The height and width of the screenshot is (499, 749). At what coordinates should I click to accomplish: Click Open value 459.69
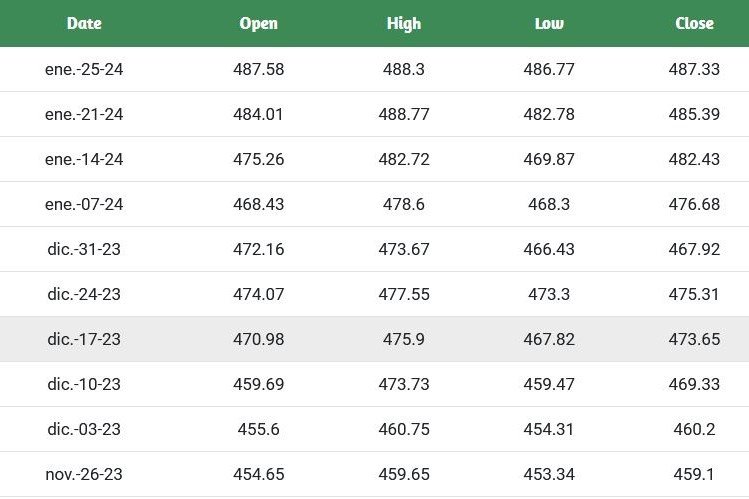pos(259,384)
